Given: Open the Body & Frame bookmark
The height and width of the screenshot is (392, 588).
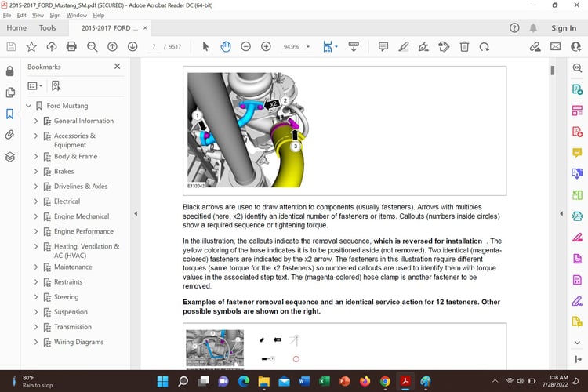Looking at the screenshot, I should pos(76,157).
